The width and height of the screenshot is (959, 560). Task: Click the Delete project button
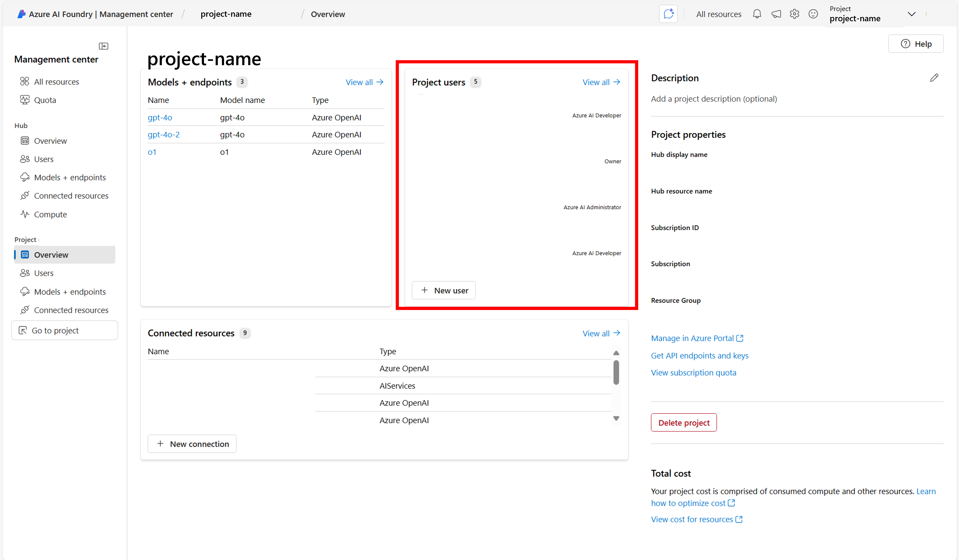click(x=683, y=422)
